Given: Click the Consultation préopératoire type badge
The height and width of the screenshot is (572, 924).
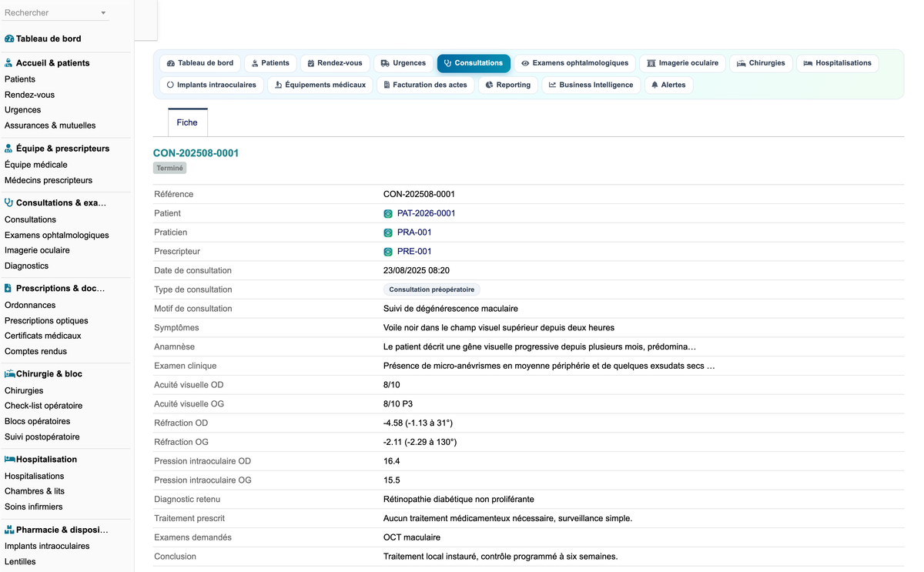Looking at the screenshot, I should pyautogui.click(x=432, y=289).
